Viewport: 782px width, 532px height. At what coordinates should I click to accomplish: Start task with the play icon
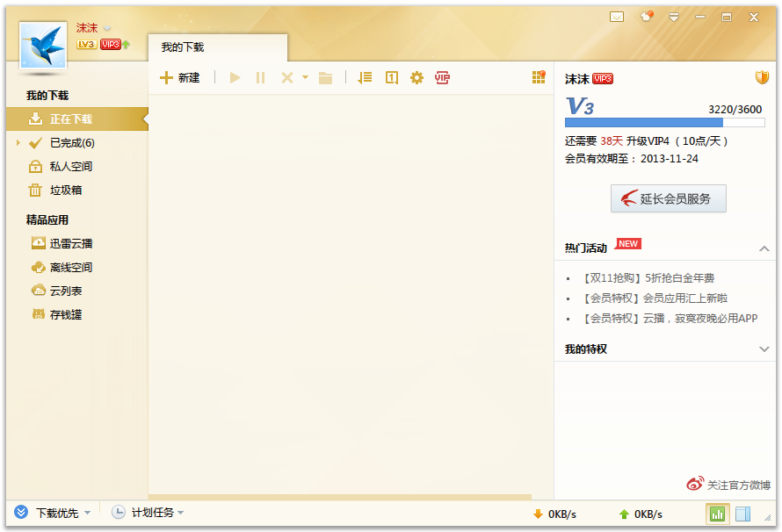(235, 78)
